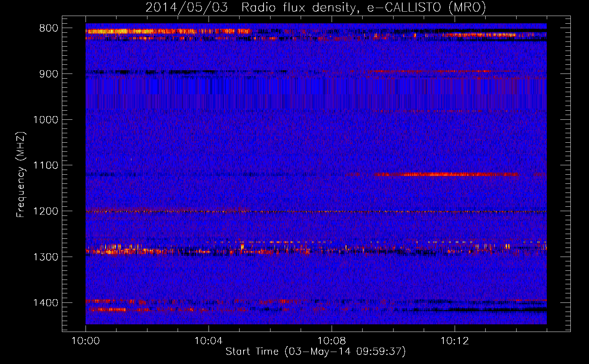
Task: Click the 10:12 time tick label
Action: point(455,341)
